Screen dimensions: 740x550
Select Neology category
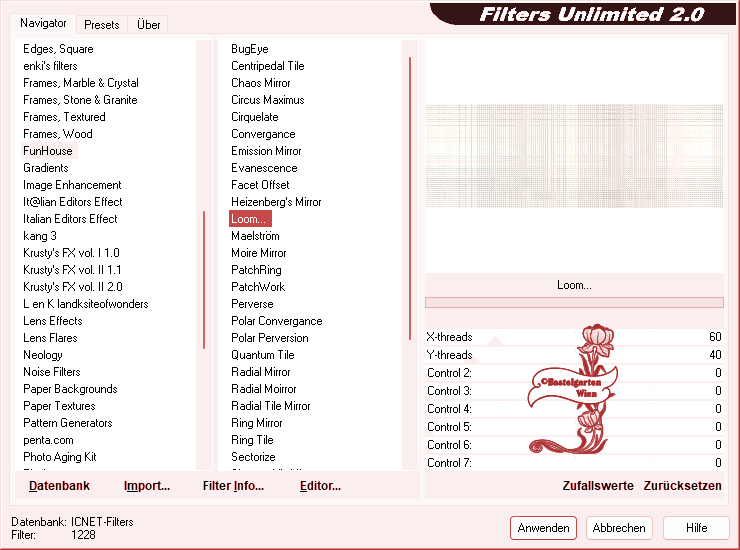42,355
